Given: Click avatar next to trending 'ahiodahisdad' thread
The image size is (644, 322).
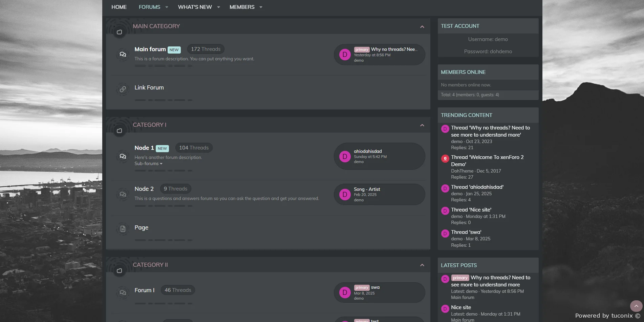Looking at the screenshot, I should coord(445,188).
